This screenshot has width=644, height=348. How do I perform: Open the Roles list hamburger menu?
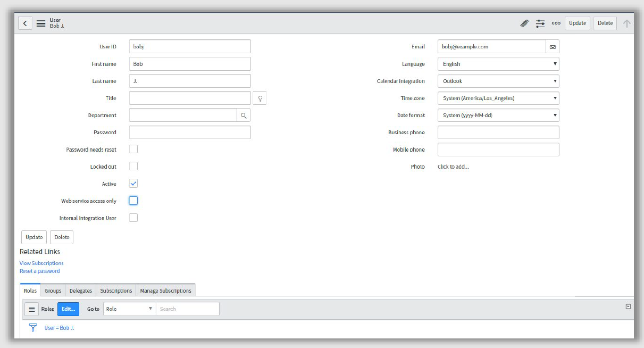click(x=32, y=309)
